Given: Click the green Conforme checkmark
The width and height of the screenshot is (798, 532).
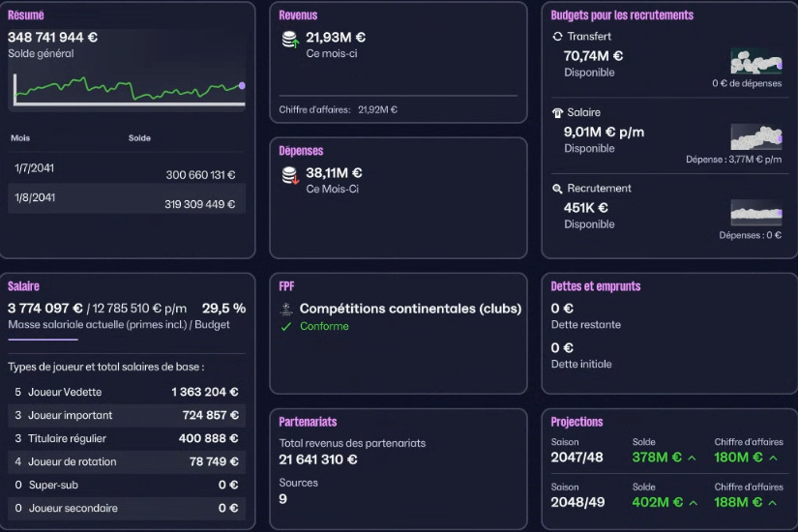Looking at the screenshot, I should click(286, 326).
